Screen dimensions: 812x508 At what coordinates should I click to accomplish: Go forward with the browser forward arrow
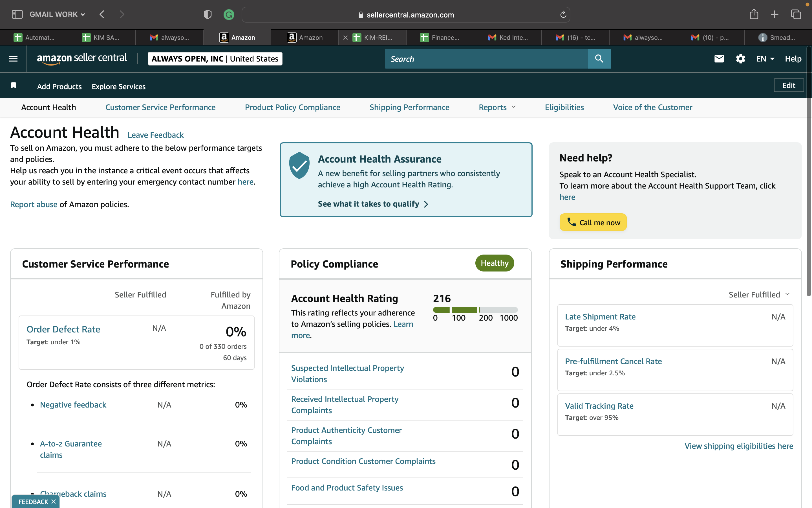(x=122, y=14)
